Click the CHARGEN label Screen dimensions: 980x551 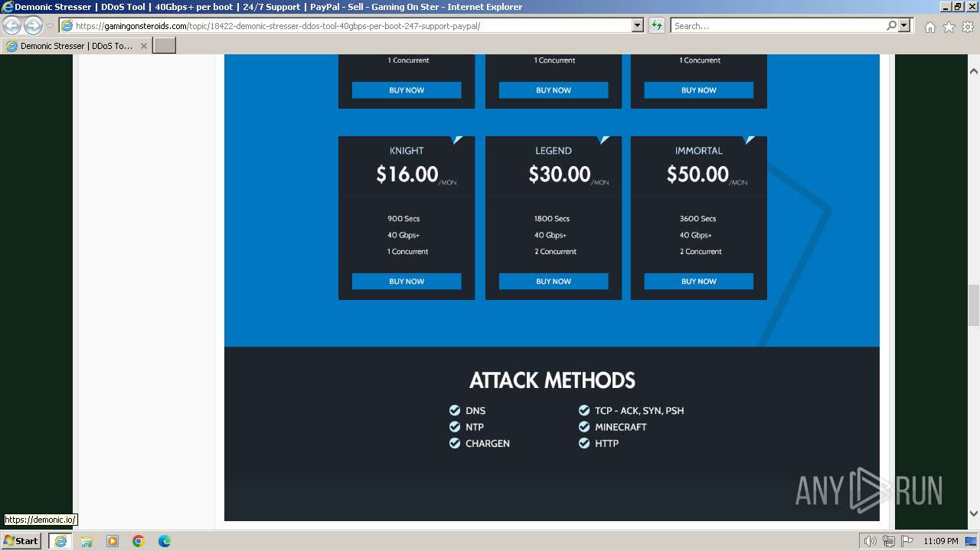[488, 444]
